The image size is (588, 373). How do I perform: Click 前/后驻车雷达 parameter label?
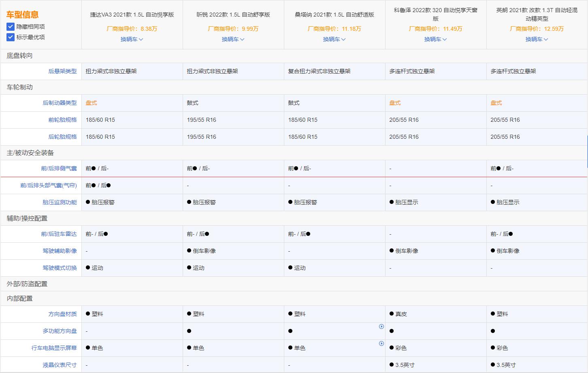(59, 234)
